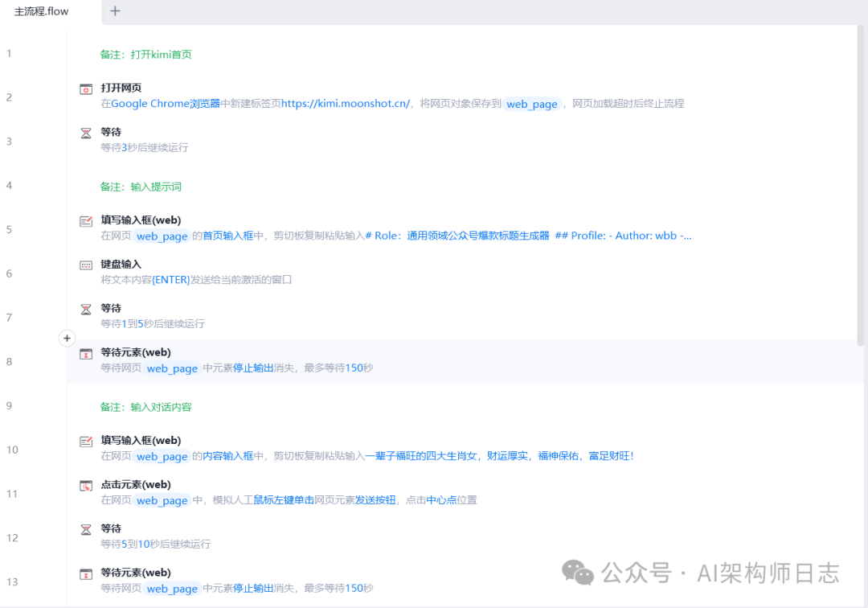Click web_page variable in the 打开网页 step

[532, 104]
